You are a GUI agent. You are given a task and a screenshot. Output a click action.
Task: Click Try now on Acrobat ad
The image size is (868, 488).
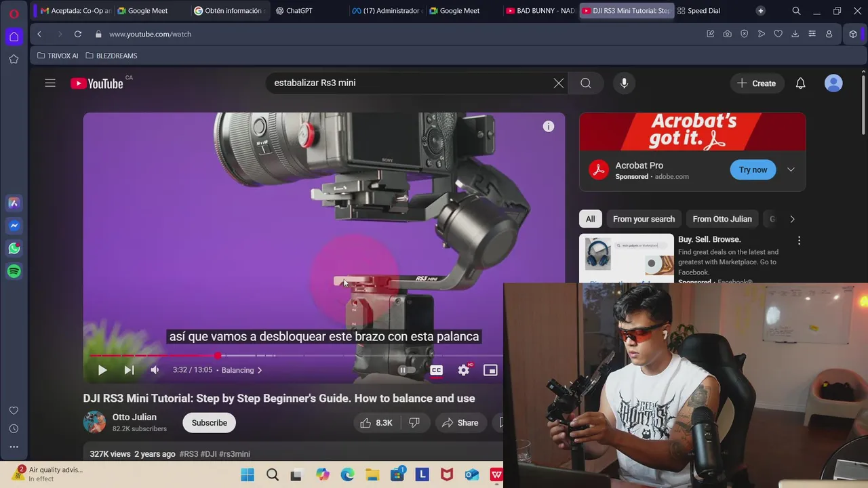point(753,169)
